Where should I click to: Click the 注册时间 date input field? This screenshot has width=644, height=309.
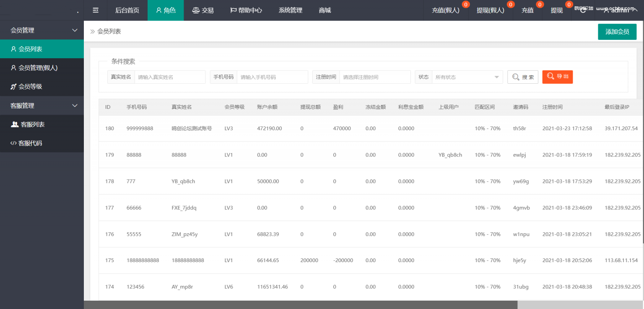tap(374, 77)
